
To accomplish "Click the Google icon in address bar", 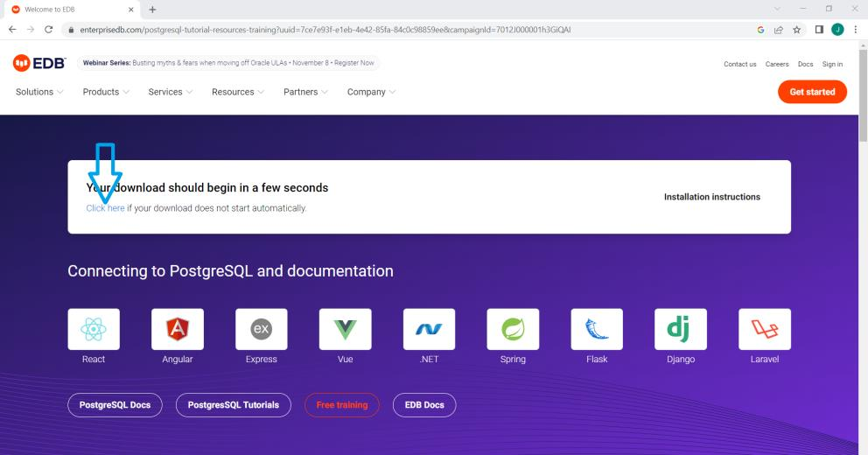I will 760,30.
